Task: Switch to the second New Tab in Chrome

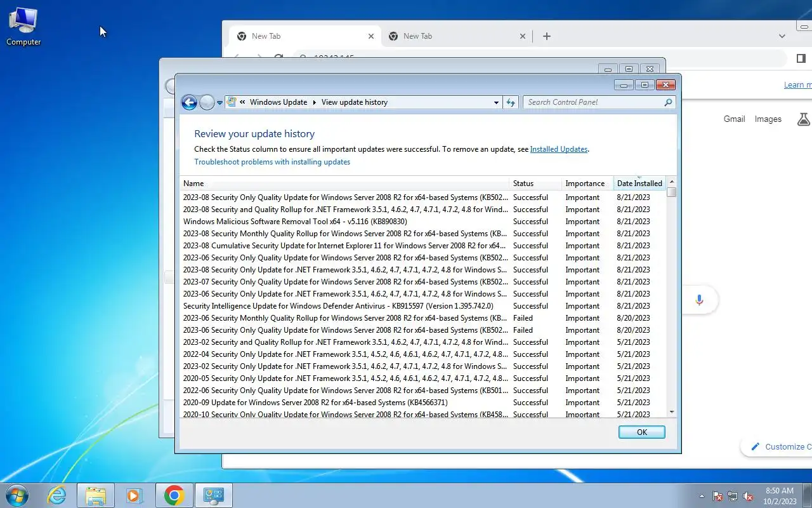Action: tap(457, 36)
